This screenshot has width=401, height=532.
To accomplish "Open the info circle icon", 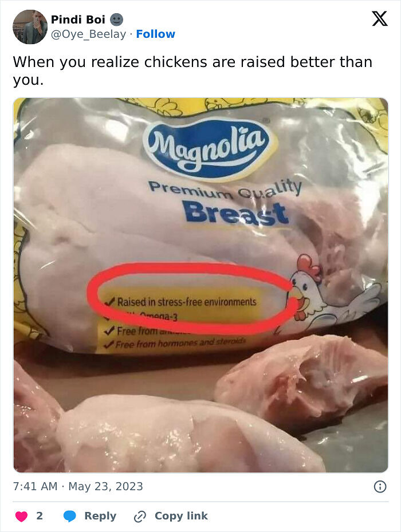I will pos(380,487).
